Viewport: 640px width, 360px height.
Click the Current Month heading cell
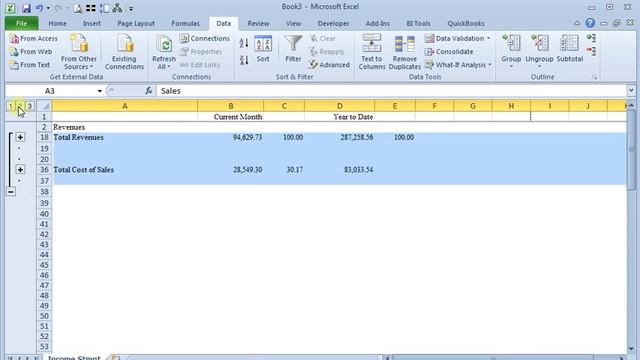pos(231,117)
